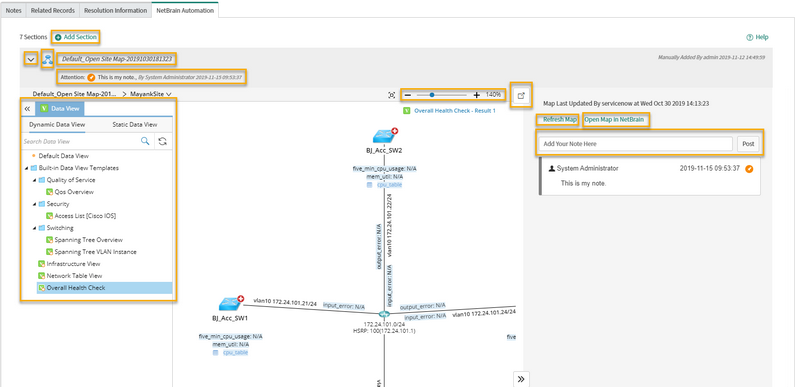796x387 pixels.
Task: Open the MayankSite dropdown
Action: click(x=150, y=94)
